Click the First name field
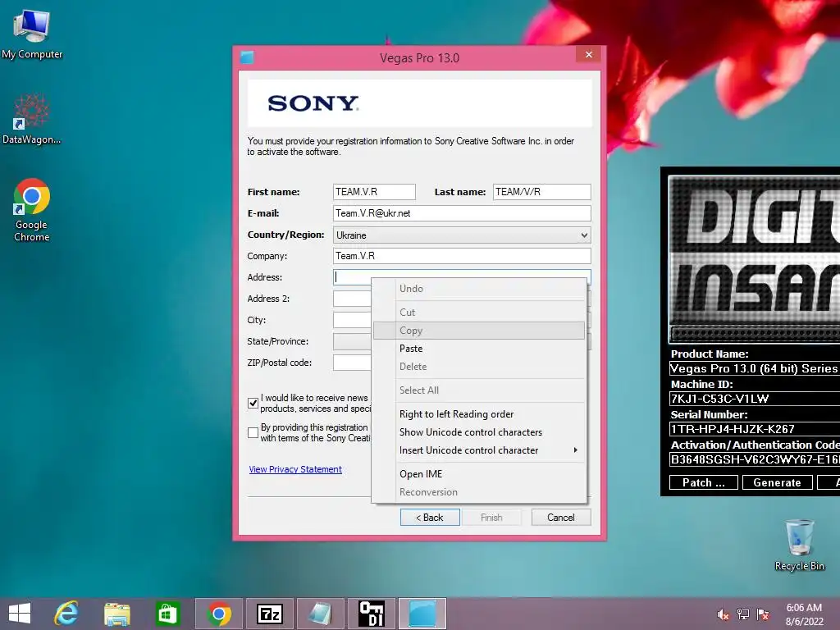Image resolution: width=840 pixels, height=630 pixels. point(374,192)
